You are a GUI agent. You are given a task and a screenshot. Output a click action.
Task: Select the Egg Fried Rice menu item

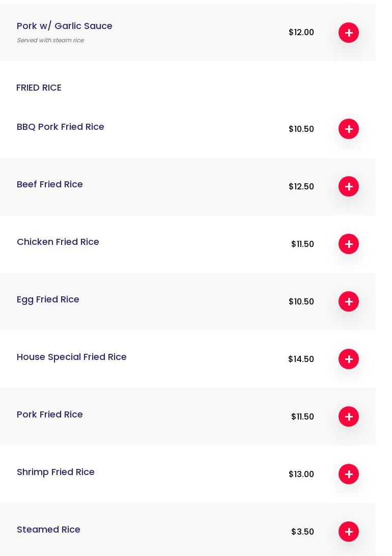(x=48, y=299)
